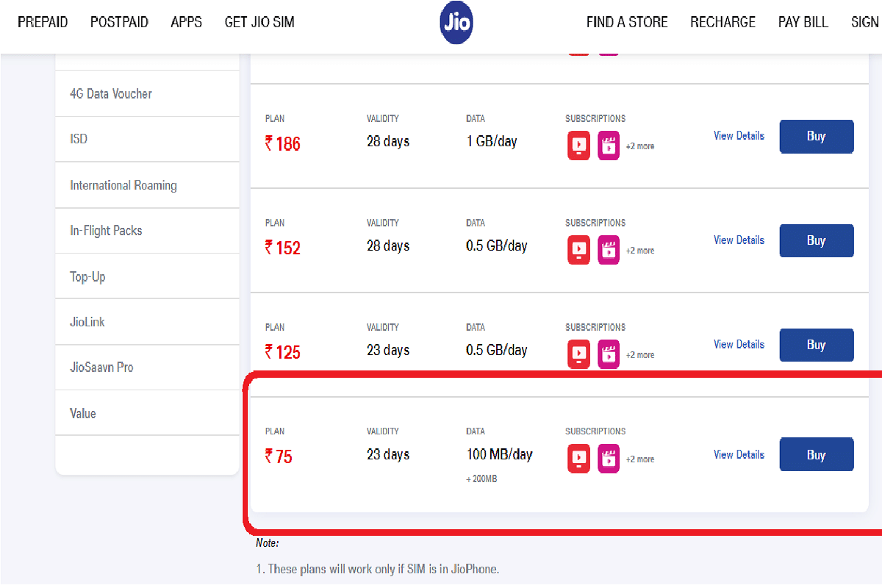Viewport: 882px width, 588px height.
Task: View Details of ₹125 plan
Action: [739, 345]
